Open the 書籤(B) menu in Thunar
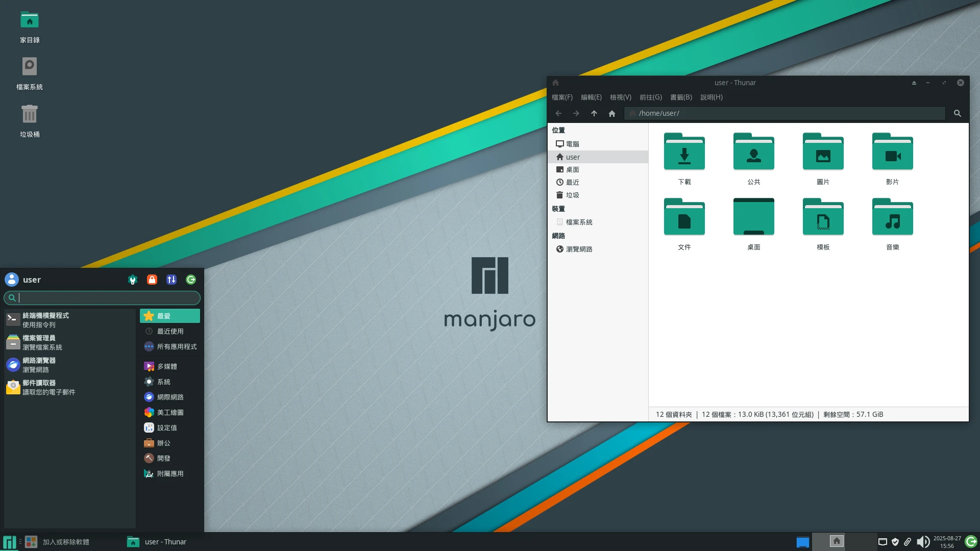The width and height of the screenshot is (980, 551). click(681, 97)
